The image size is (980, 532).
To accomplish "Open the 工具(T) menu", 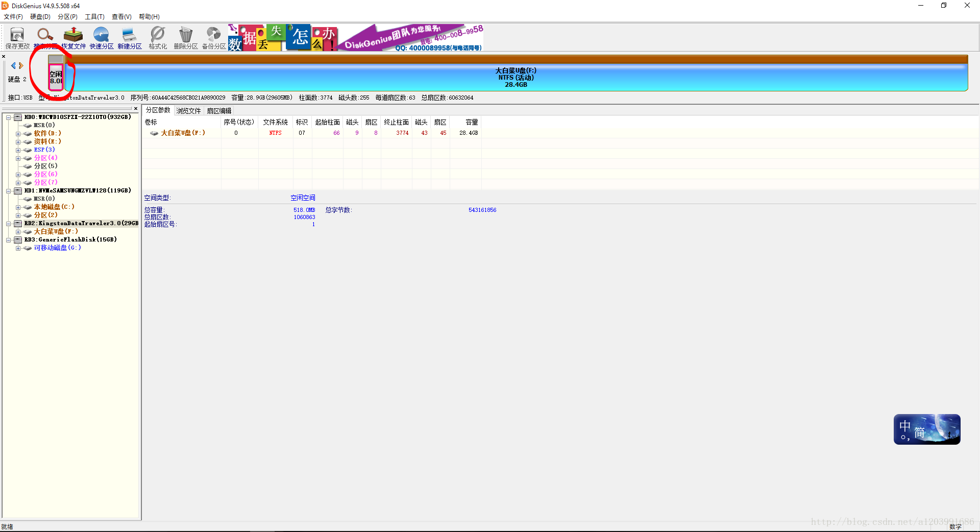I will [x=94, y=17].
